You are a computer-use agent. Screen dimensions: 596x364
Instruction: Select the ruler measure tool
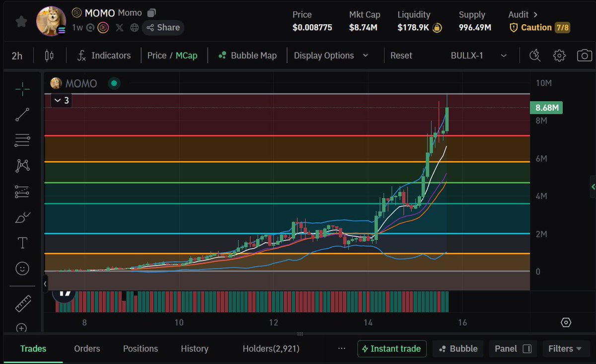click(x=22, y=303)
